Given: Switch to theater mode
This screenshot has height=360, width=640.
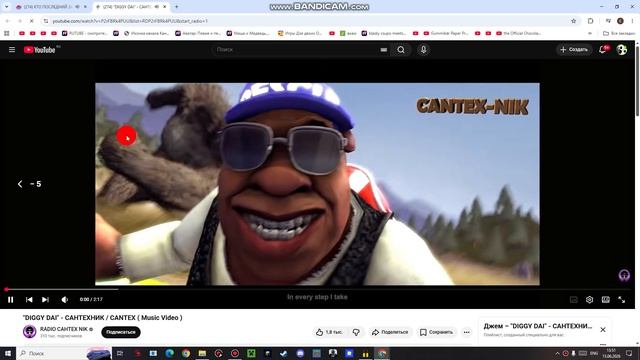Looking at the screenshot, I should coord(606,300).
